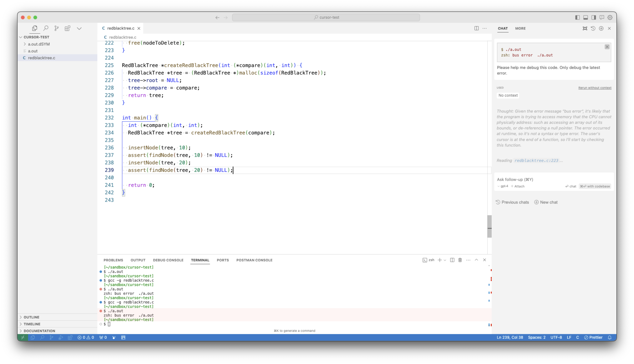The width and height of the screenshot is (634, 364).
Task: Change indentation via Spaces: 2
Action: [x=536, y=337]
